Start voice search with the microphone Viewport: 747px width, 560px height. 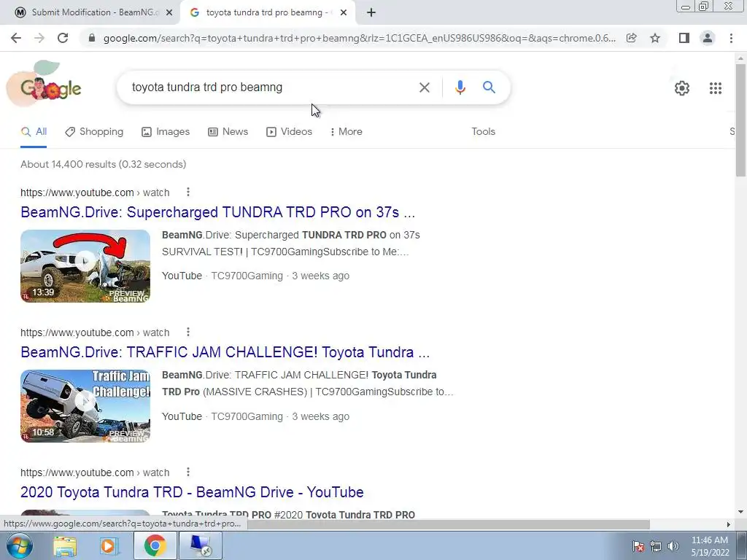coord(460,87)
